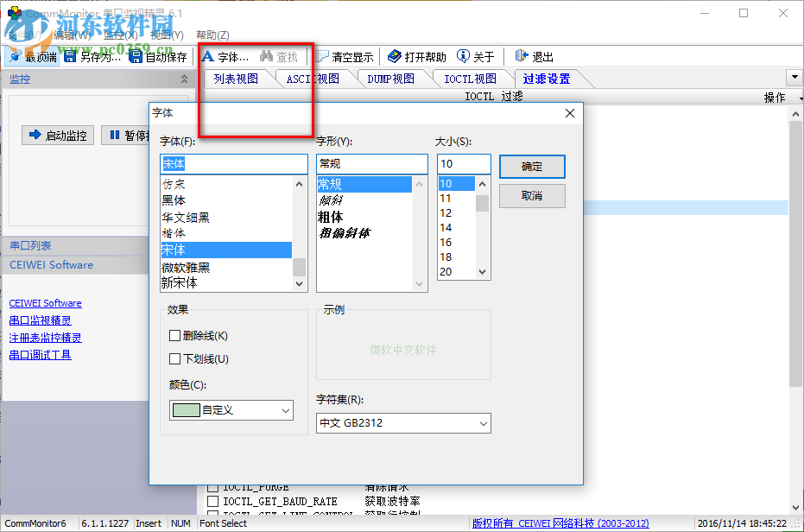Open the 串口调试工具 link
The image size is (804, 532).
tap(40, 354)
